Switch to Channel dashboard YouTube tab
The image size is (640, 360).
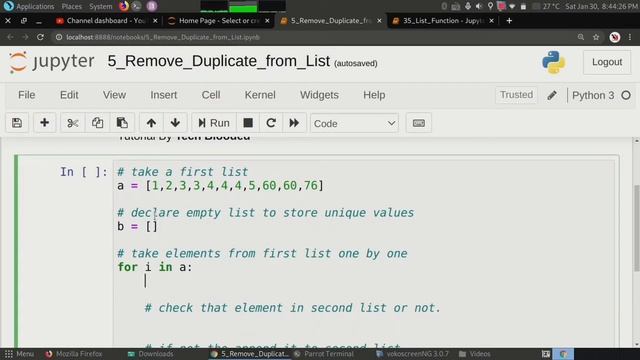click(106, 20)
